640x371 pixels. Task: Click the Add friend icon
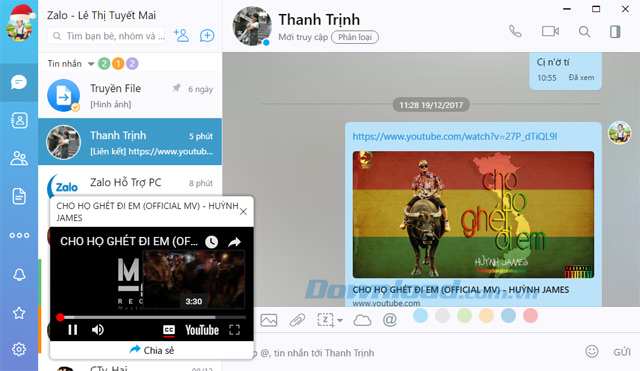click(181, 36)
